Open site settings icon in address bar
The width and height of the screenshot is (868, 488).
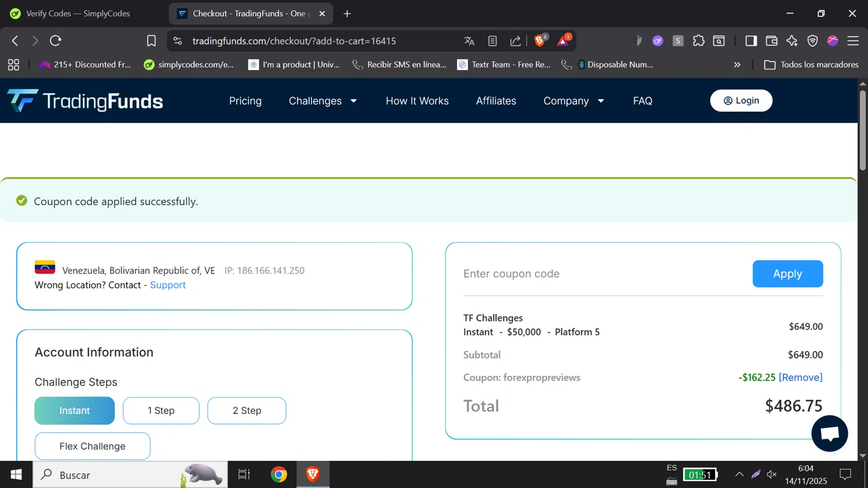pyautogui.click(x=178, y=40)
